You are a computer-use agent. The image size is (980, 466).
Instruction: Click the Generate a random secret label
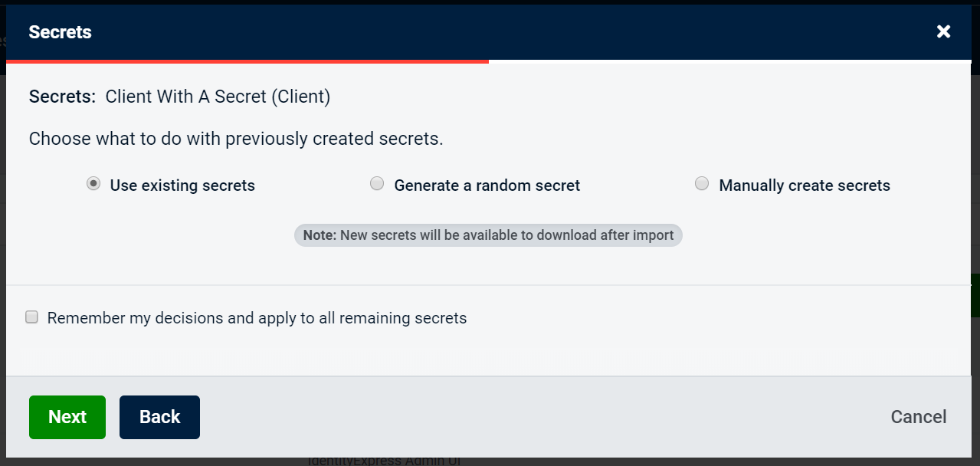[x=487, y=185]
